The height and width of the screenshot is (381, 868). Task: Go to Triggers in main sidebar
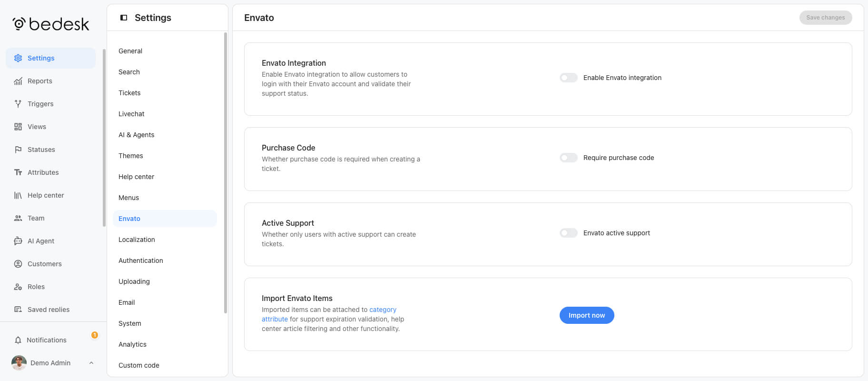tap(50, 104)
